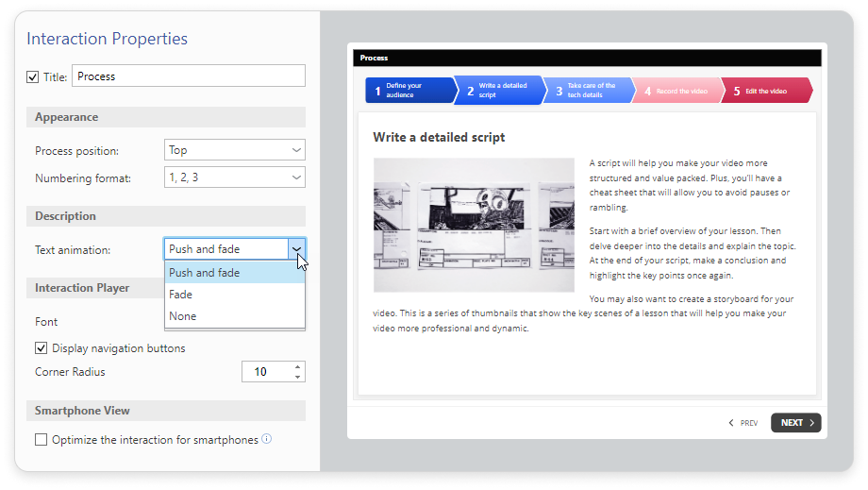The width and height of the screenshot is (868, 490).
Task: Uncheck the Title checkbox
Action: [x=33, y=77]
